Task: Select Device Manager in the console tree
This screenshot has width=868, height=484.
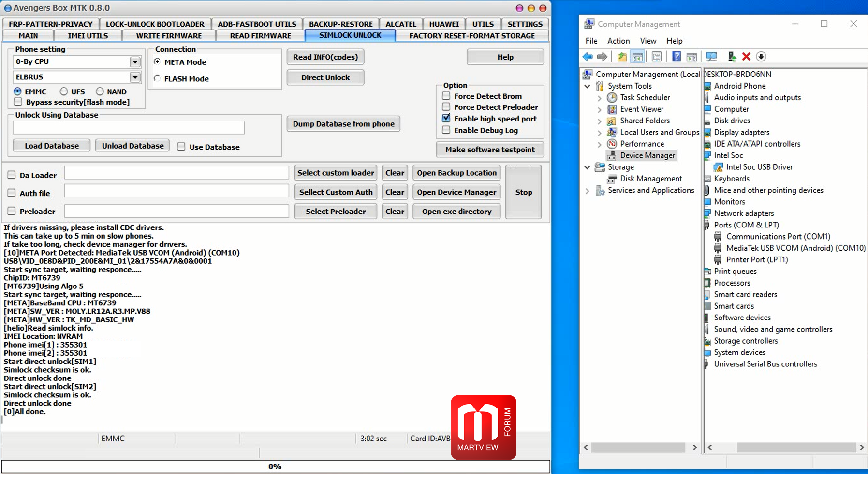Action: pos(647,155)
